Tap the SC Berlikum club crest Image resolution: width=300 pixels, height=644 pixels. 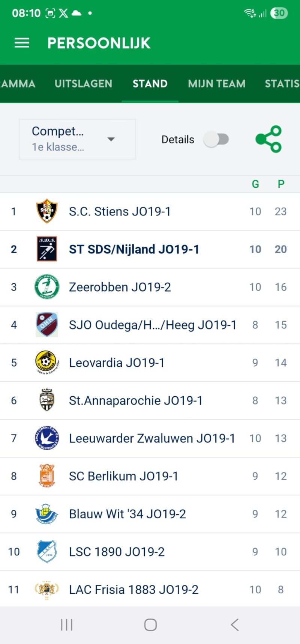coord(47,476)
